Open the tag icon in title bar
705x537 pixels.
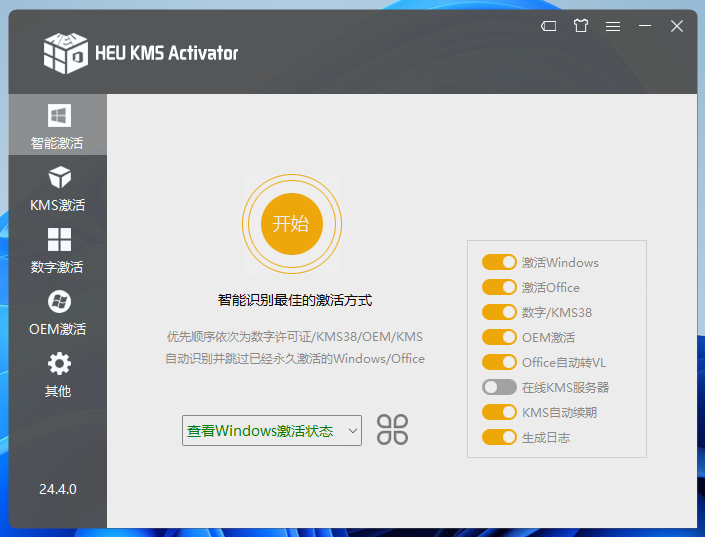point(549,26)
